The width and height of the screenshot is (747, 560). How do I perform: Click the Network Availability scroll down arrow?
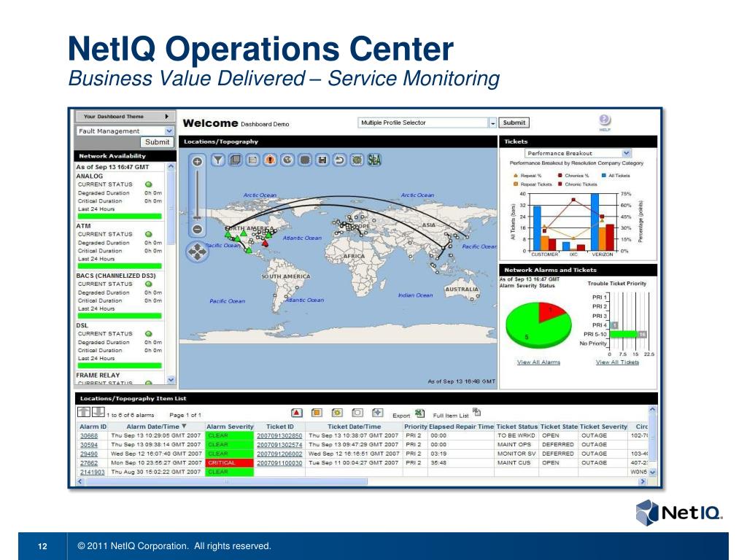click(171, 379)
